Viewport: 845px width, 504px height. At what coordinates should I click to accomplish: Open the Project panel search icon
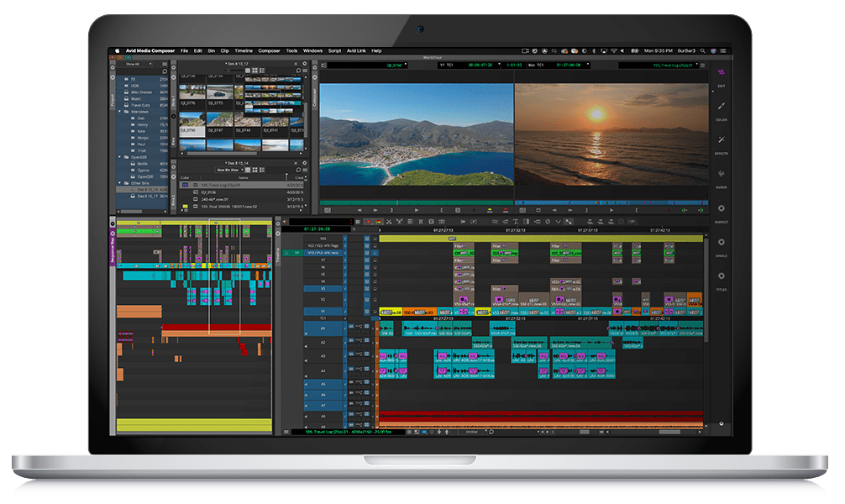coord(165,71)
